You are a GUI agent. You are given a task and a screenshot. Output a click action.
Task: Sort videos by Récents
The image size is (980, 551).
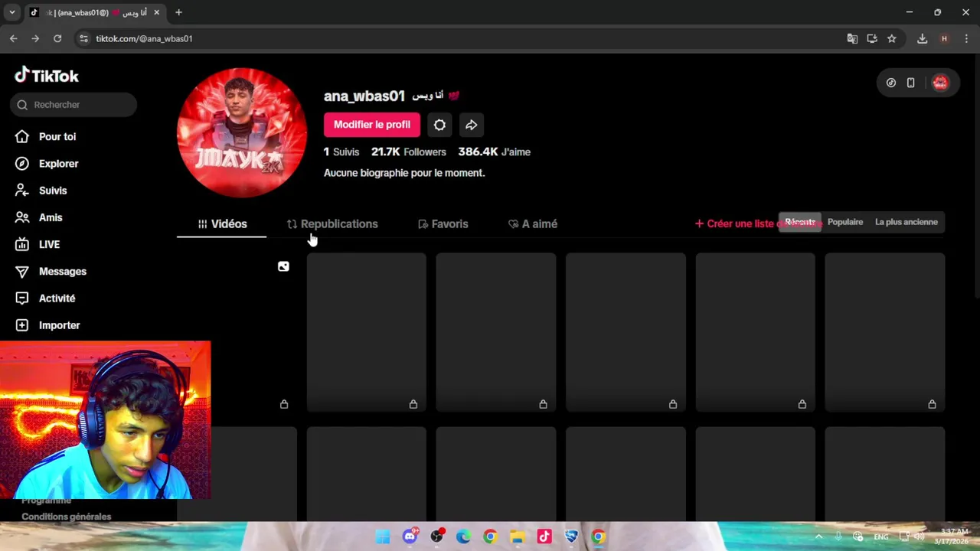[x=800, y=222]
